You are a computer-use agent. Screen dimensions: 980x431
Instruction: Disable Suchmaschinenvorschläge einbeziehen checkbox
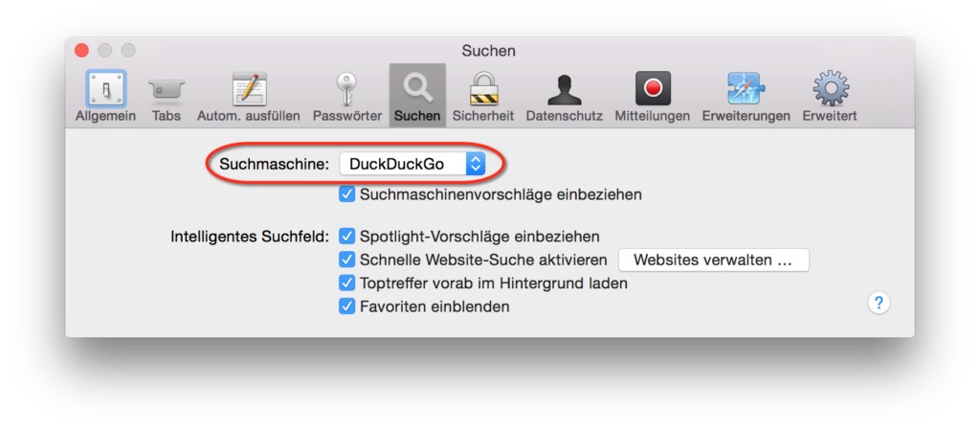[x=346, y=194]
